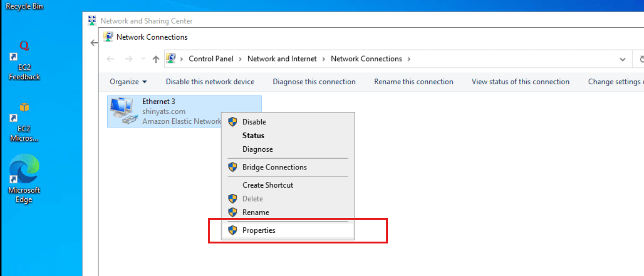Click Disable this network device
Screen dimensions: 644x276
tap(210, 82)
